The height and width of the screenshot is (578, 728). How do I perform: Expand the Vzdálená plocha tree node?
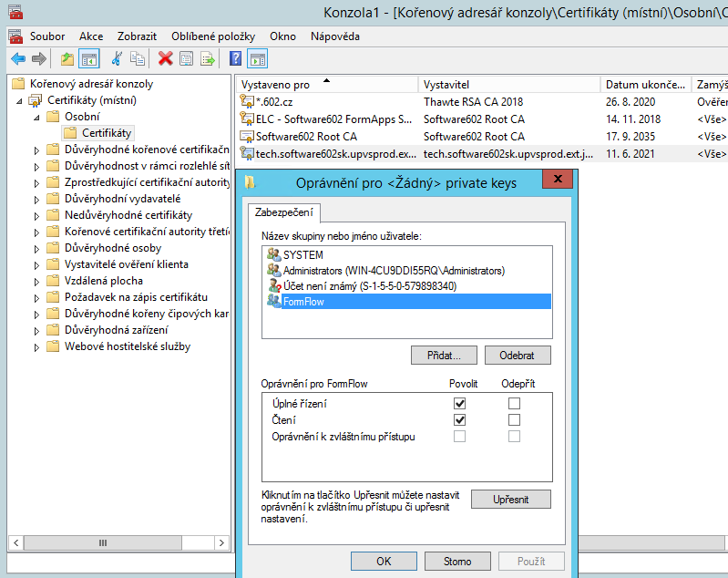point(36,281)
